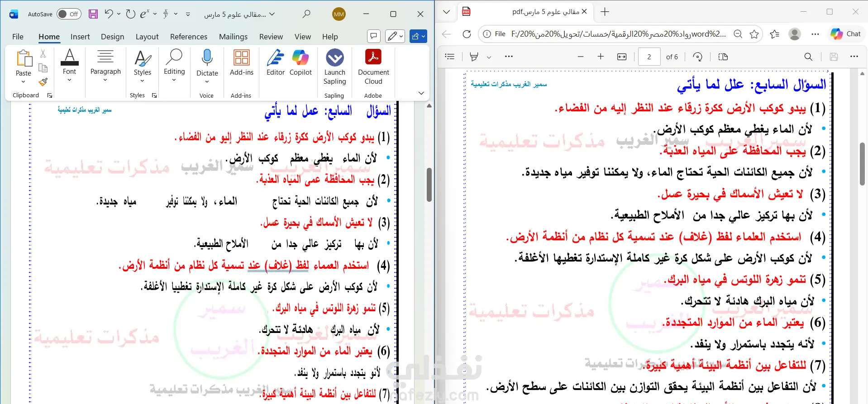868x404 pixels.
Task: Expand the Undo history dropdown arrow
Action: coord(119,14)
